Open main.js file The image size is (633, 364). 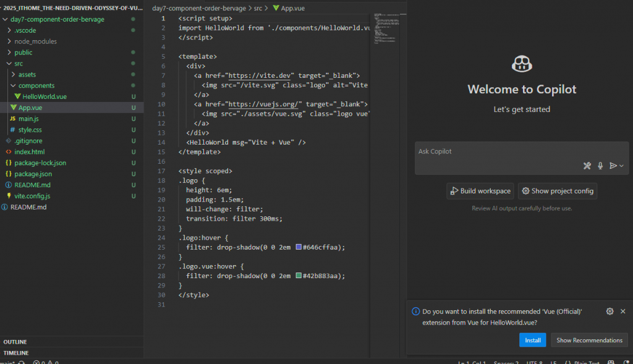[28, 119]
